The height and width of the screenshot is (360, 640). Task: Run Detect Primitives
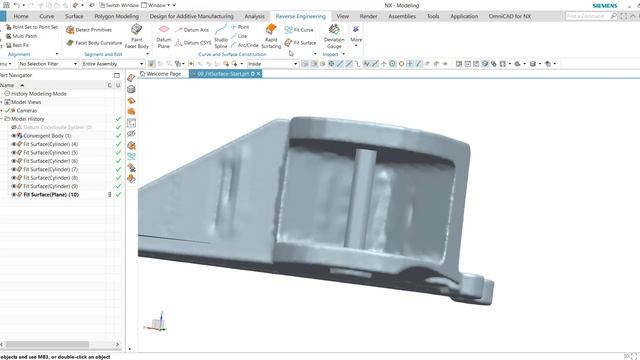(x=89, y=30)
